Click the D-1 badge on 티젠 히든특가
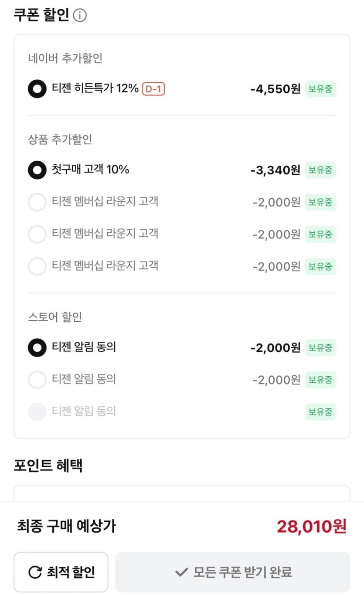Viewport: 364px width, 595px height. click(x=153, y=89)
